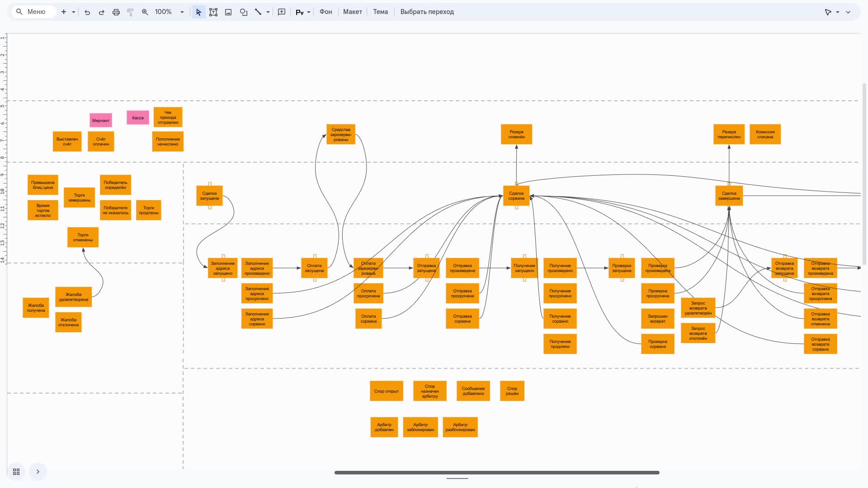Expand the line type dropdown arrow
The height and width of the screenshot is (488, 868).
[x=268, y=12]
